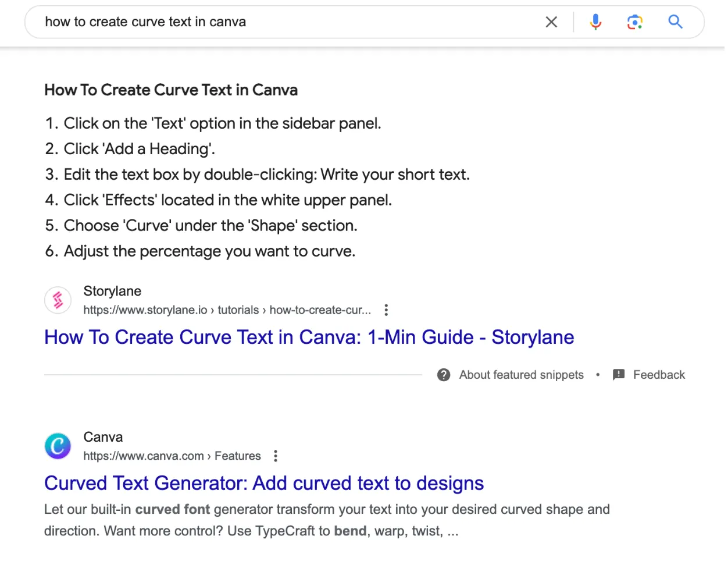Open About featured snippets link

pyautogui.click(x=521, y=375)
